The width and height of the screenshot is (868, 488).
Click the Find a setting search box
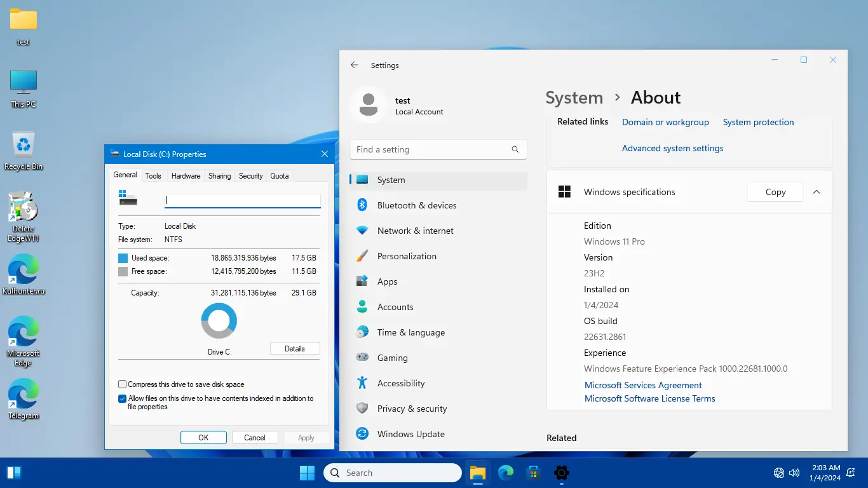pyautogui.click(x=438, y=149)
